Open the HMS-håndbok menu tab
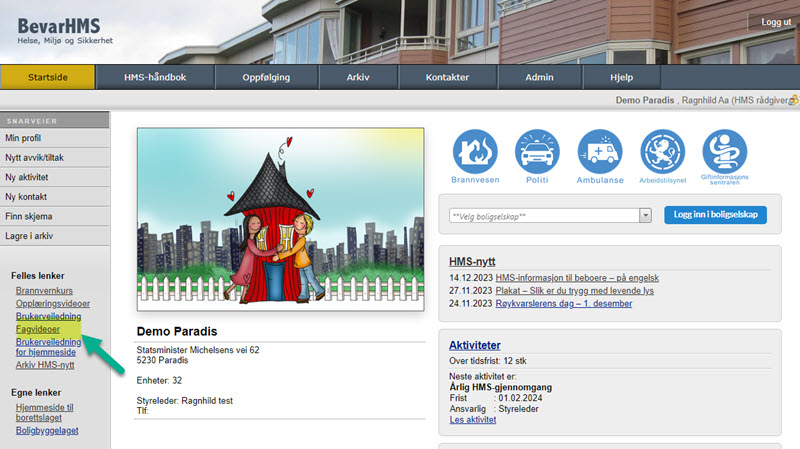800x449 pixels. click(155, 77)
